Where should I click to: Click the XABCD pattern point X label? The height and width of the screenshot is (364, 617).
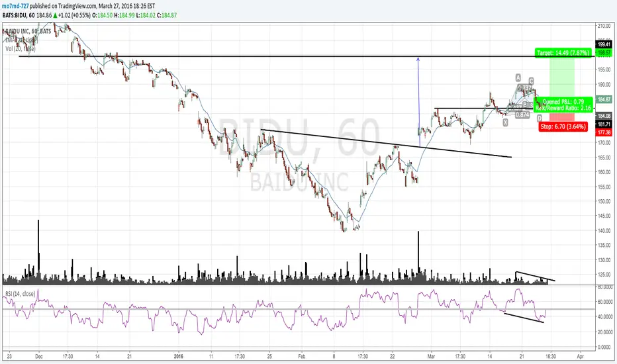(x=505, y=122)
